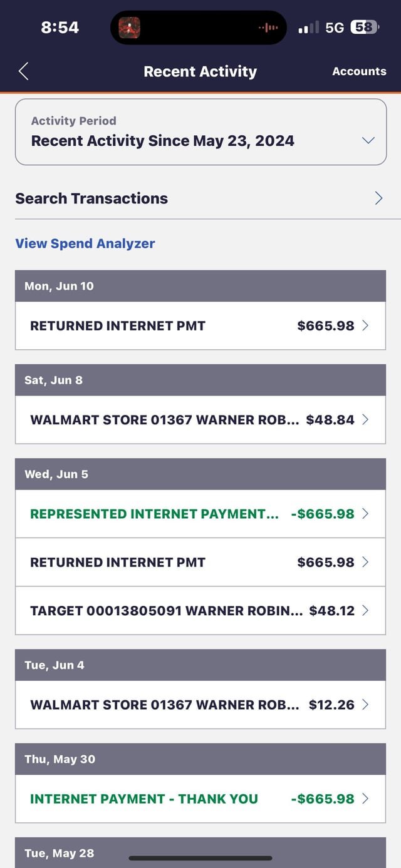Tap the chevron next to $48.84

(x=365, y=420)
